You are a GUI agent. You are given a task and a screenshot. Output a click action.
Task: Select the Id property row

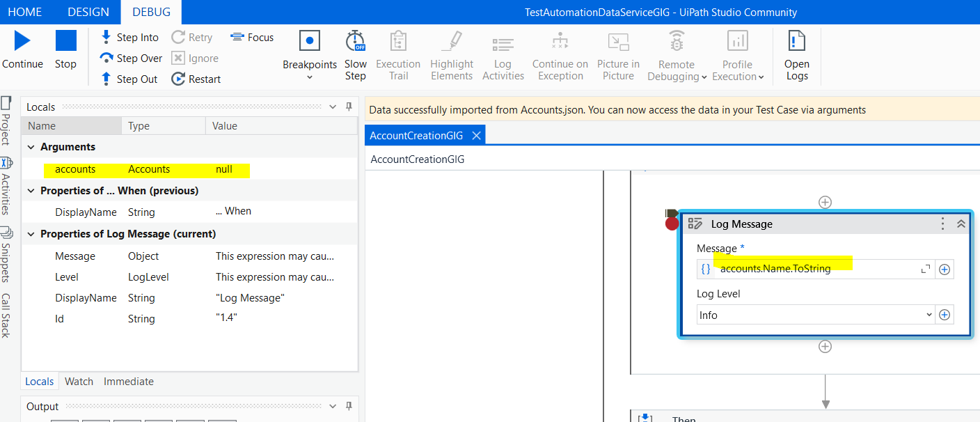tap(190, 319)
